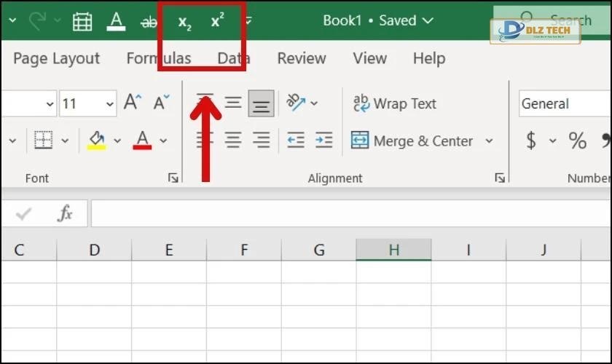Image resolution: width=612 pixels, height=364 pixels.
Task: Expand the Merge & Center dropdown arrow
Action: (x=489, y=141)
